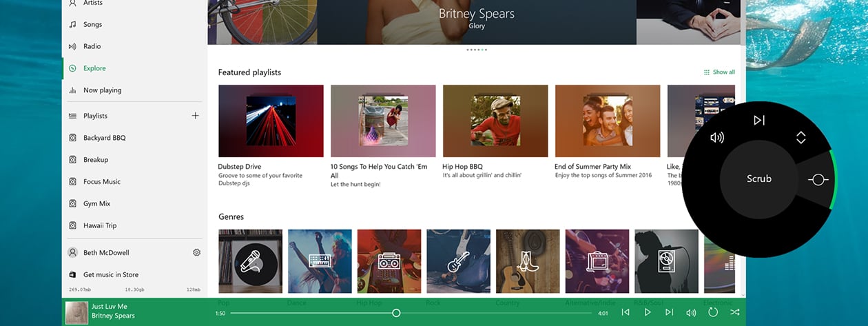Viewport: 868px width, 326px height.
Task: Choose volume in the radial menu
Action: pos(717,137)
